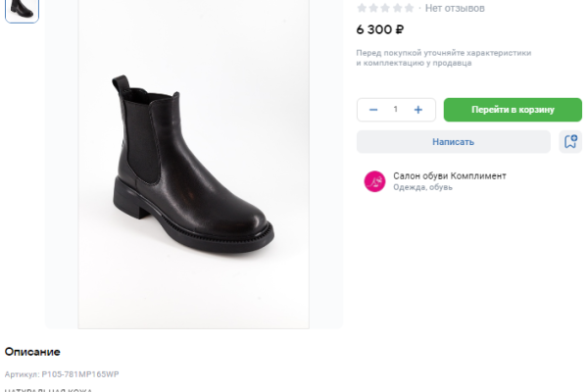Select the small boot thumbnail preview
Viewport: 588px width, 392px height.
pos(22,9)
